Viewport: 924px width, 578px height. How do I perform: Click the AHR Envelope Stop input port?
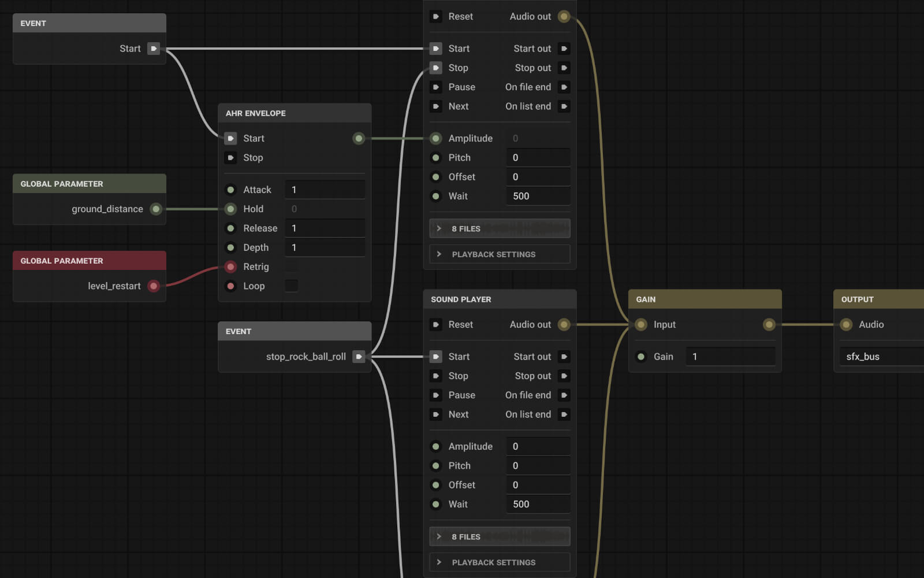tap(230, 157)
